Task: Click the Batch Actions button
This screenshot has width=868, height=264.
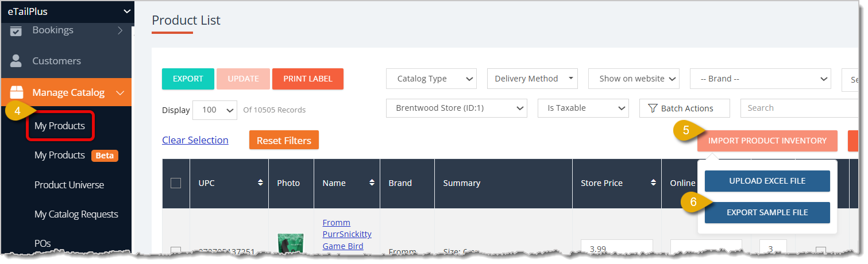Action: [685, 108]
